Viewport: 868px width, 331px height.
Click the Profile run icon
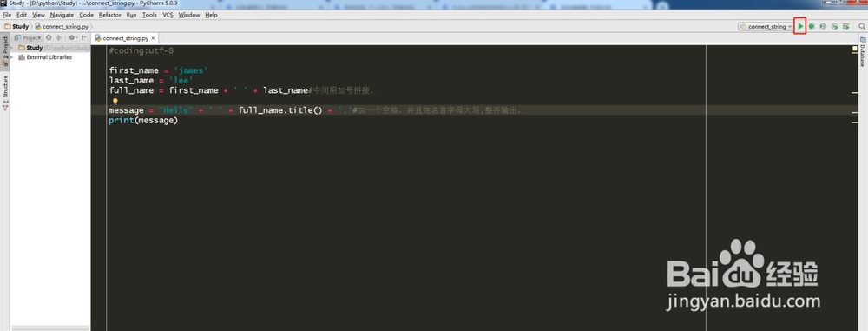(x=834, y=26)
